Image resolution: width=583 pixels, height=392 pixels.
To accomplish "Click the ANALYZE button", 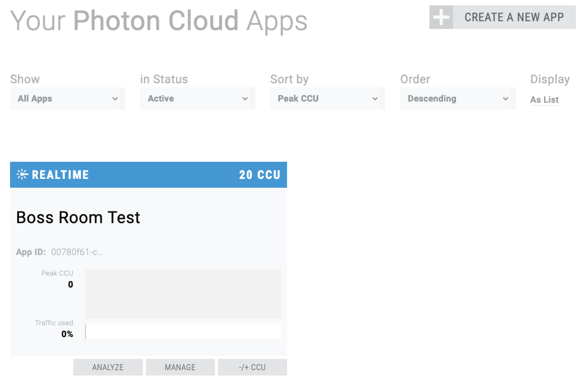I will click(108, 367).
